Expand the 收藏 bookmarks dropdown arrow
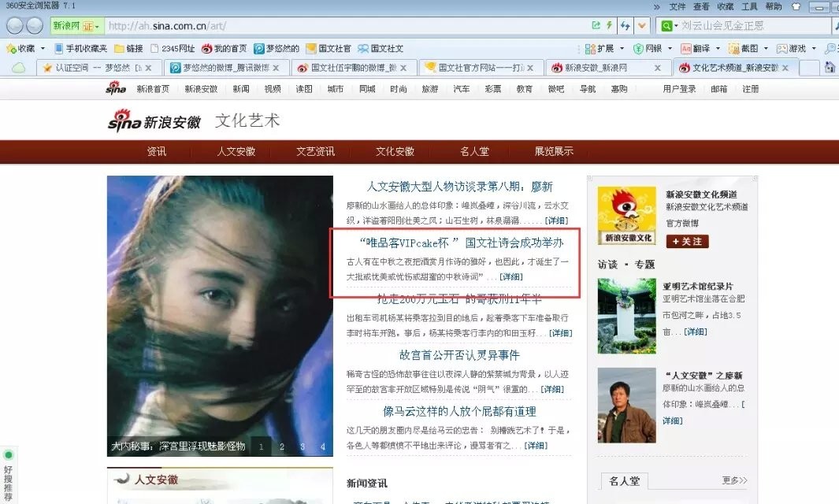 pyautogui.click(x=43, y=49)
